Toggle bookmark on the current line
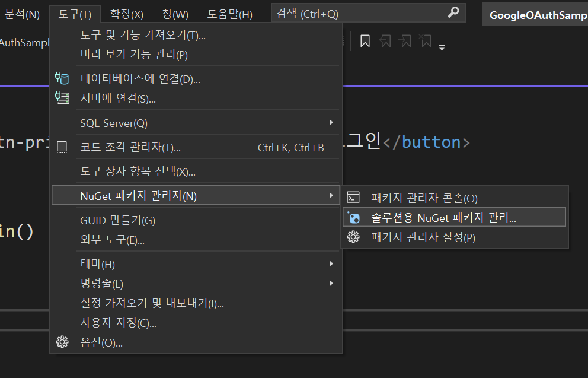The width and height of the screenshot is (588, 378). tap(365, 41)
